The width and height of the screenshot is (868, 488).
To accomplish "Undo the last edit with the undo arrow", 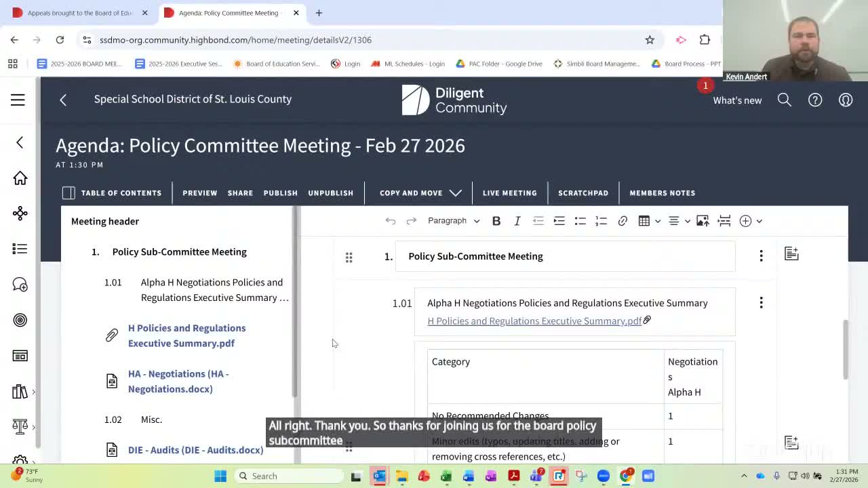I will pos(391,220).
